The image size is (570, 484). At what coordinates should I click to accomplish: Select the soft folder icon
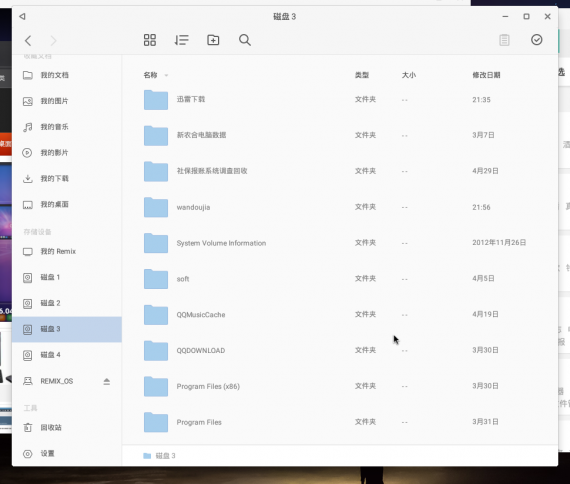(x=156, y=279)
